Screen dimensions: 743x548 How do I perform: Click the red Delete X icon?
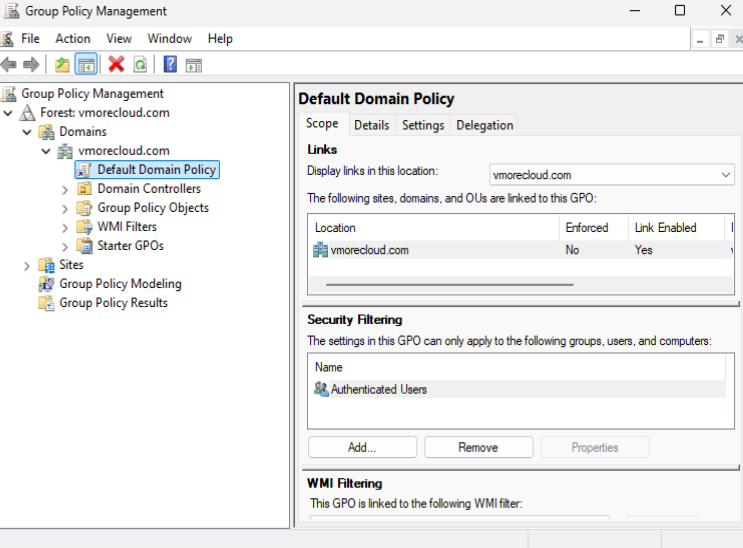[116, 64]
